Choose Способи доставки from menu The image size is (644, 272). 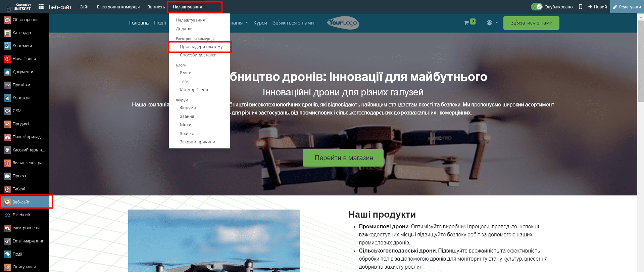[198, 55]
